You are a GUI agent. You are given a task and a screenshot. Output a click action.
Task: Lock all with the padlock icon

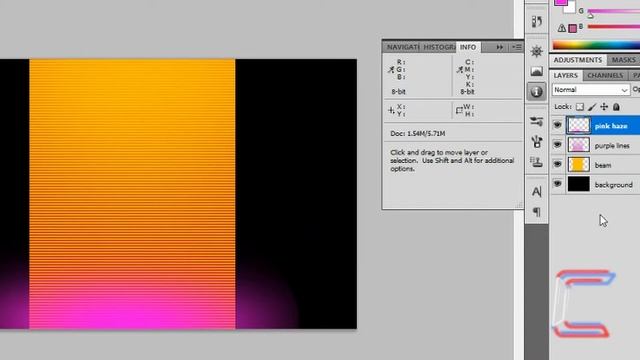pos(616,107)
